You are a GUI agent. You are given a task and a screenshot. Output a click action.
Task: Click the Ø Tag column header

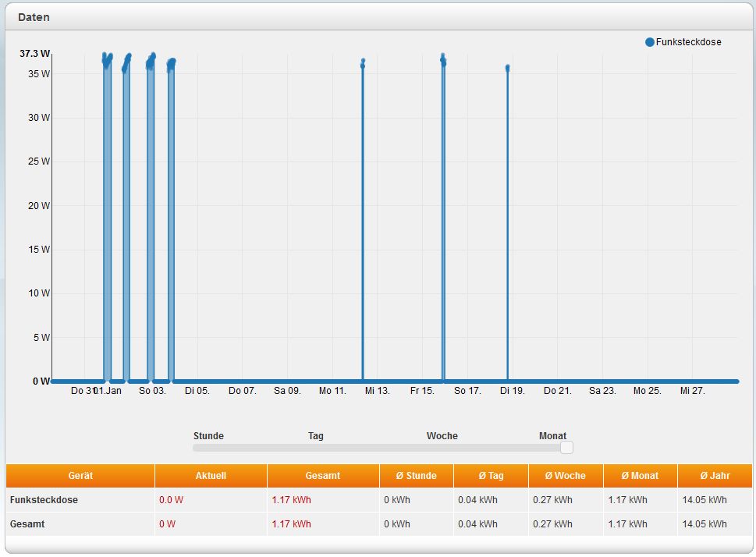click(x=491, y=476)
